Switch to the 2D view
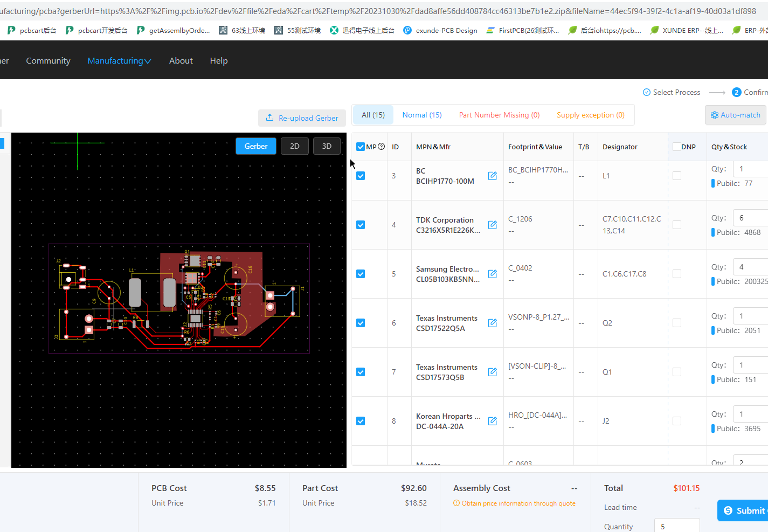The height and width of the screenshot is (532, 768). tap(294, 146)
